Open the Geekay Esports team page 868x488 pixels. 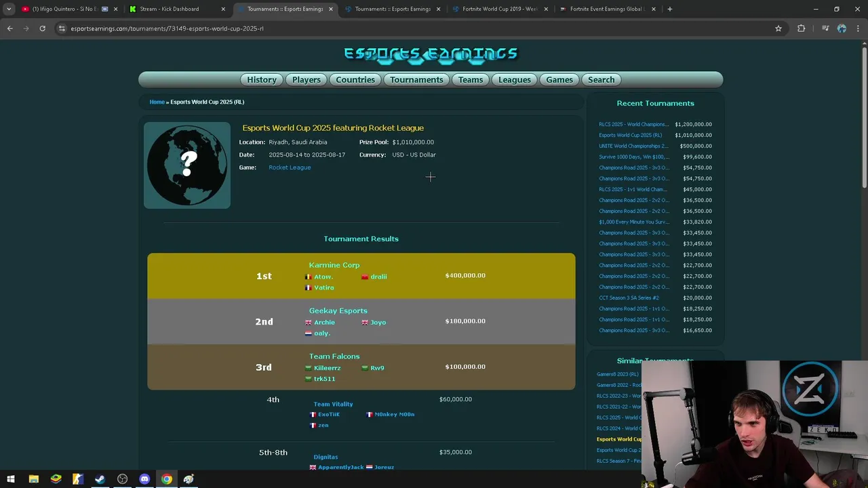[338, 310]
